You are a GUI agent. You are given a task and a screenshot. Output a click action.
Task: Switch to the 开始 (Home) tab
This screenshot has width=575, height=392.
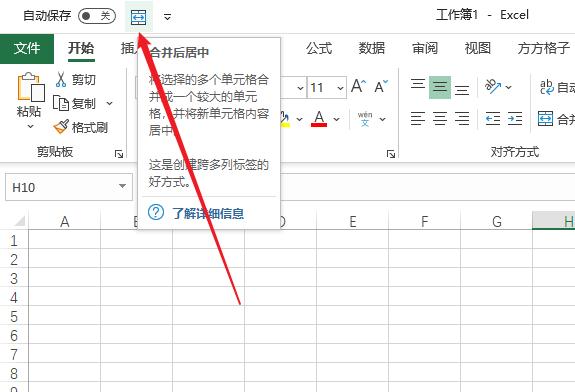click(81, 48)
